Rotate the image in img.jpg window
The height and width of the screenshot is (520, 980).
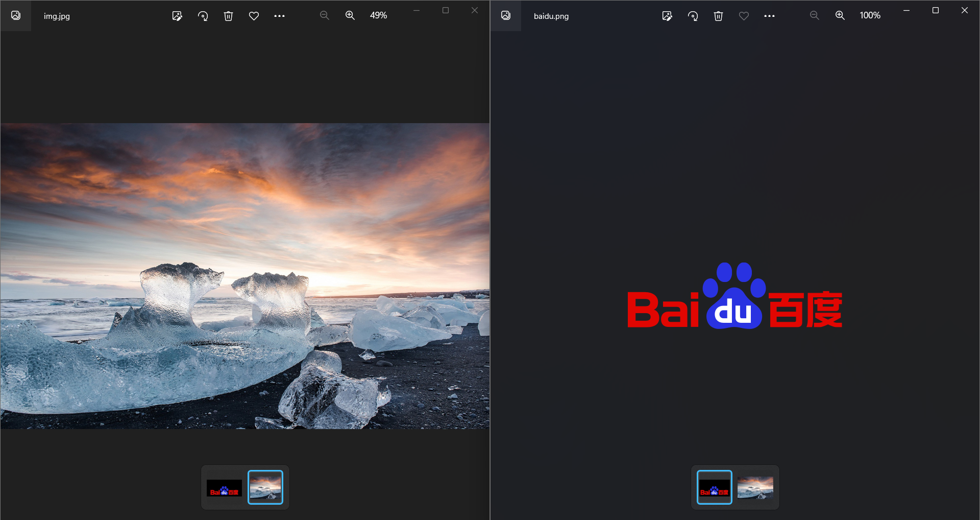(203, 16)
